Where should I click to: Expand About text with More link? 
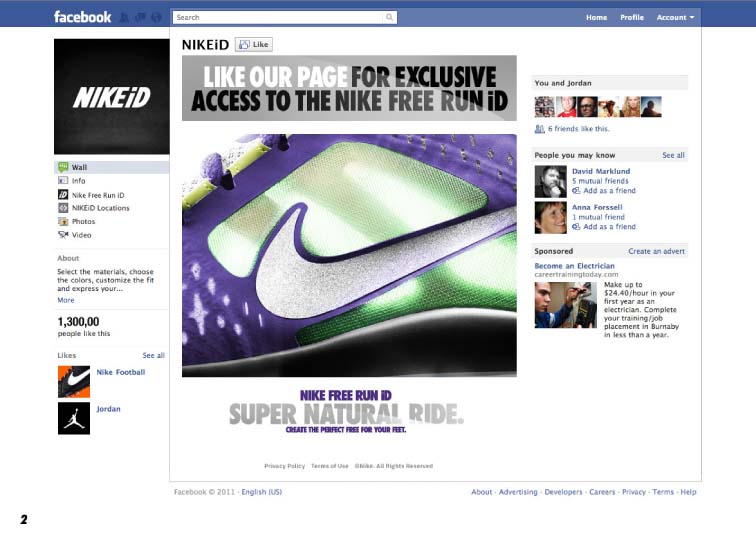click(x=66, y=300)
